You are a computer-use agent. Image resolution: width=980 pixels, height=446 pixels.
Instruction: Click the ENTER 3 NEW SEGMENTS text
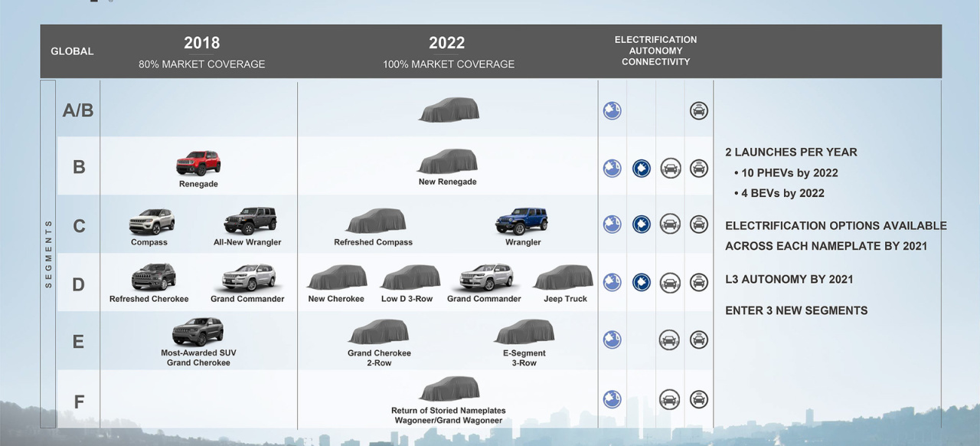[x=796, y=310]
